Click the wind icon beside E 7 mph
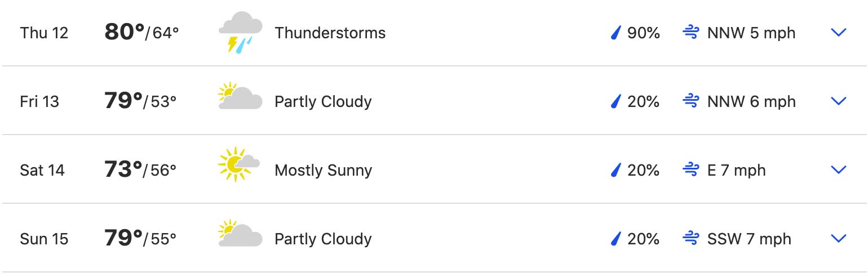868x277 pixels. pos(691,170)
